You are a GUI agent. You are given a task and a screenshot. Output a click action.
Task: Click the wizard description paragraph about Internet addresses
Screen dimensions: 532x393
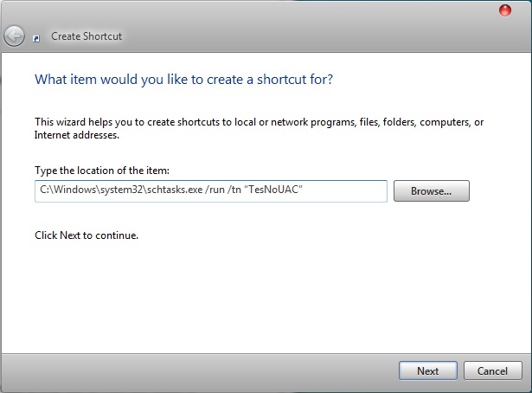[x=259, y=128]
